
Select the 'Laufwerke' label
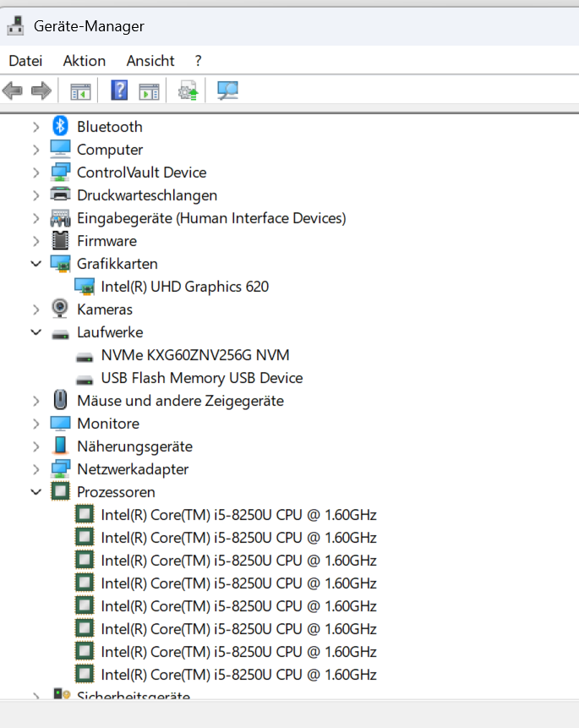110,332
